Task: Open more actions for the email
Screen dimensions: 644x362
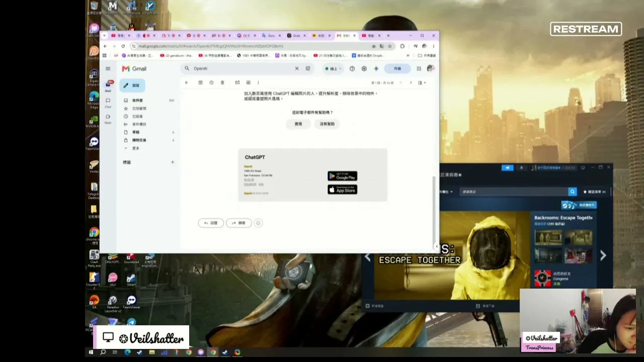Action: click(258, 82)
